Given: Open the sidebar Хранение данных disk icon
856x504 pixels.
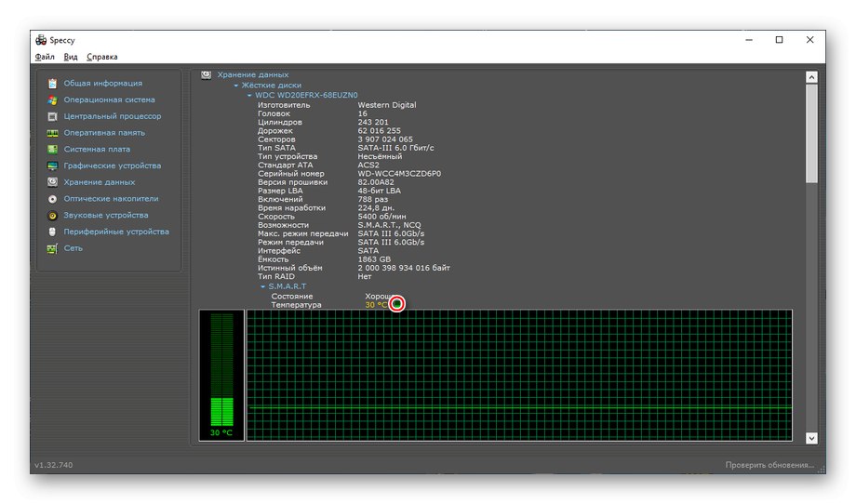Looking at the screenshot, I should pos(52,182).
